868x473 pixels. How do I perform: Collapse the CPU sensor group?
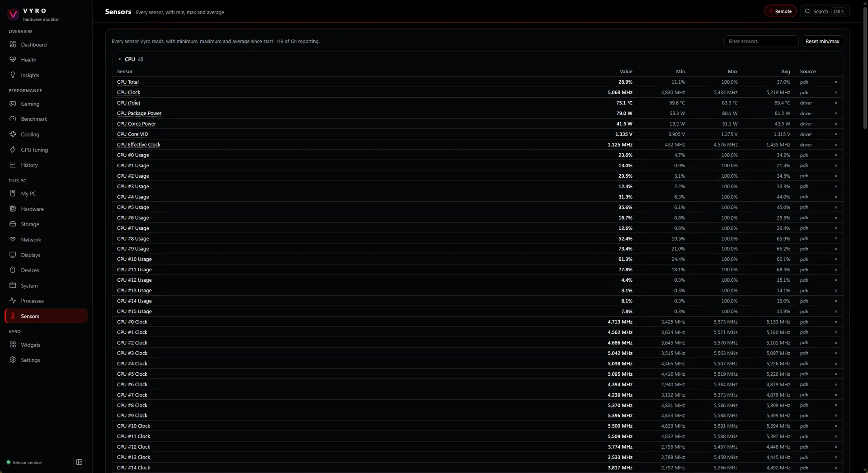click(x=120, y=59)
